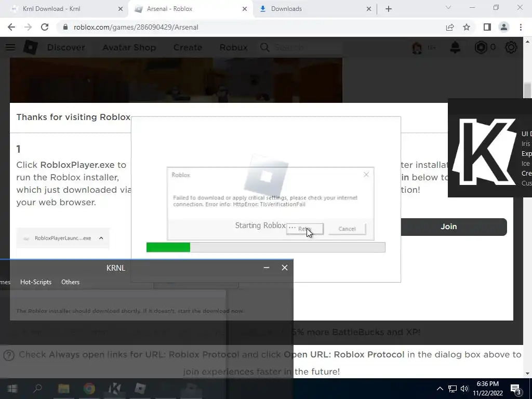Open the Hot-Scripts menu in KRNL
This screenshot has height=399, width=532.
tap(36, 282)
